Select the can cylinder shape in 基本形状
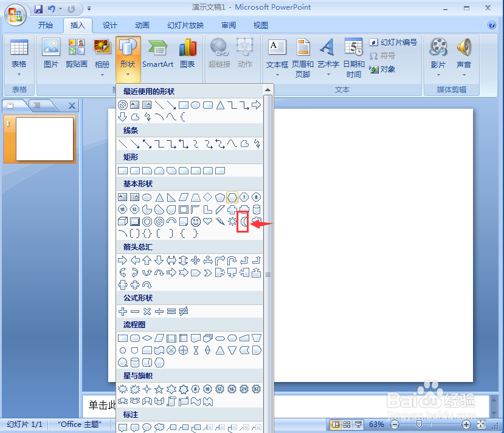The height and width of the screenshot is (433, 504). (256, 210)
